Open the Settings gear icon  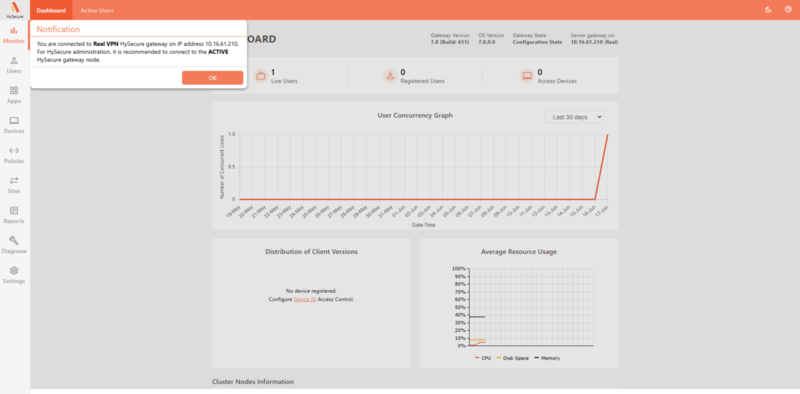pyautogui.click(x=14, y=270)
